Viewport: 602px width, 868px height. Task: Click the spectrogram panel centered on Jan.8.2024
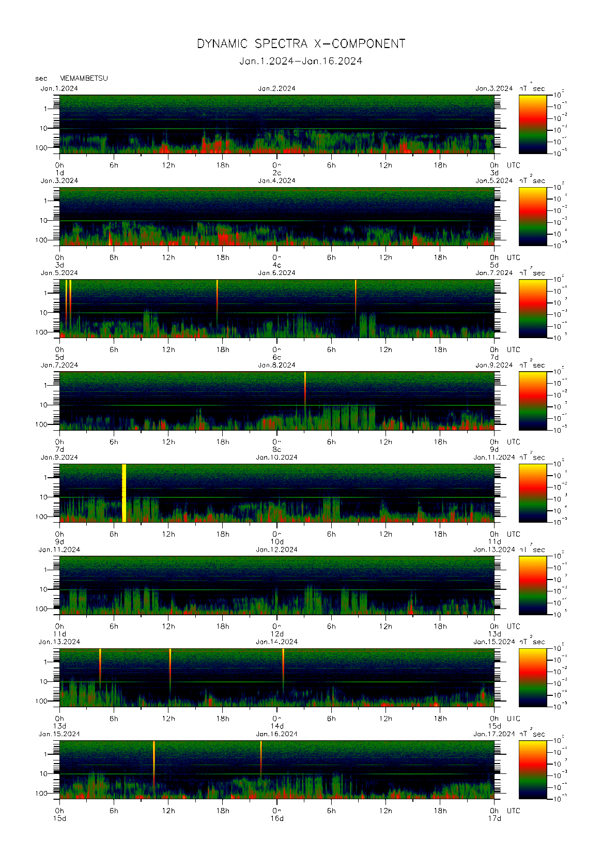[x=277, y=401]
